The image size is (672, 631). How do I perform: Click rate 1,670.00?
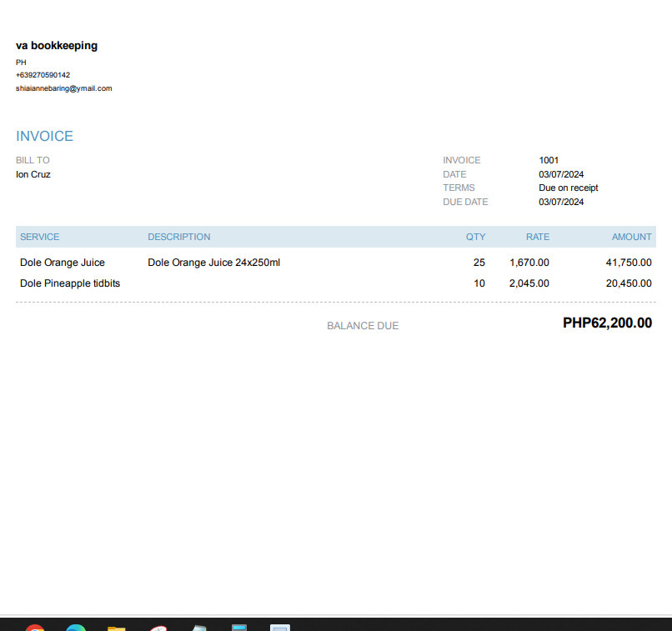pos(529,263)
